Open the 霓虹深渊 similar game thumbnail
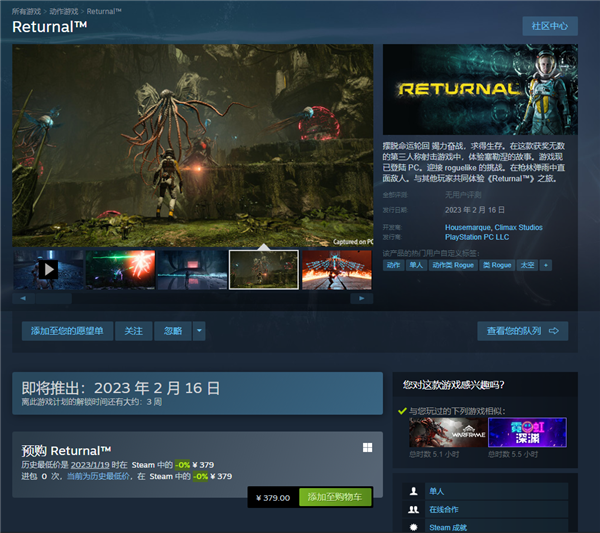The image size is (600, 533). click(x=528, y=432)
